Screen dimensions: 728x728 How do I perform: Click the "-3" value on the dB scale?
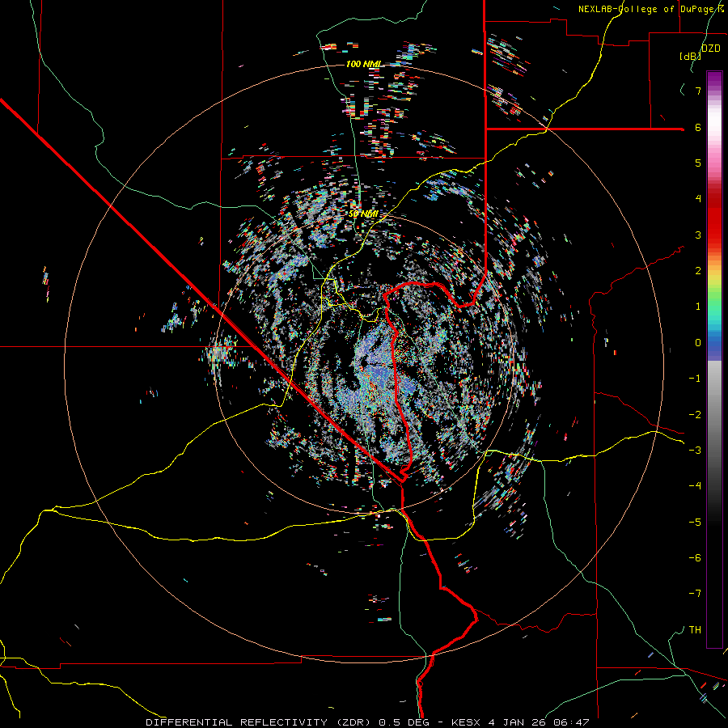click(x=695, y=451)
